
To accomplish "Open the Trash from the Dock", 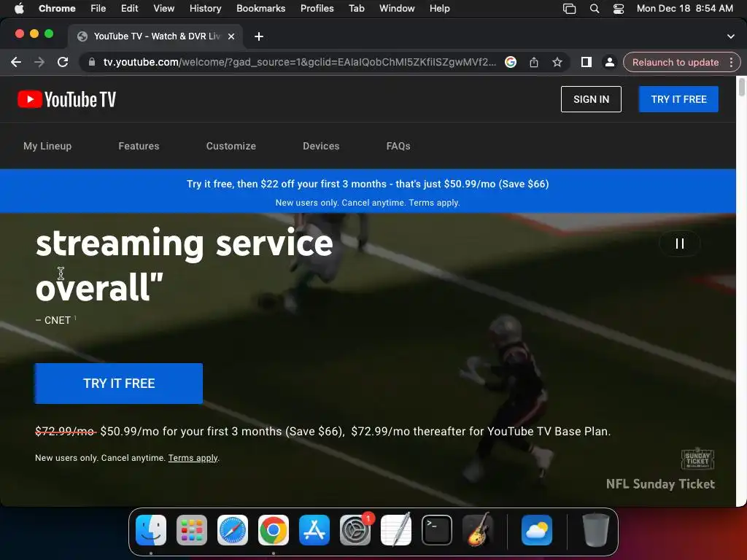I will (x=595, y=530).
